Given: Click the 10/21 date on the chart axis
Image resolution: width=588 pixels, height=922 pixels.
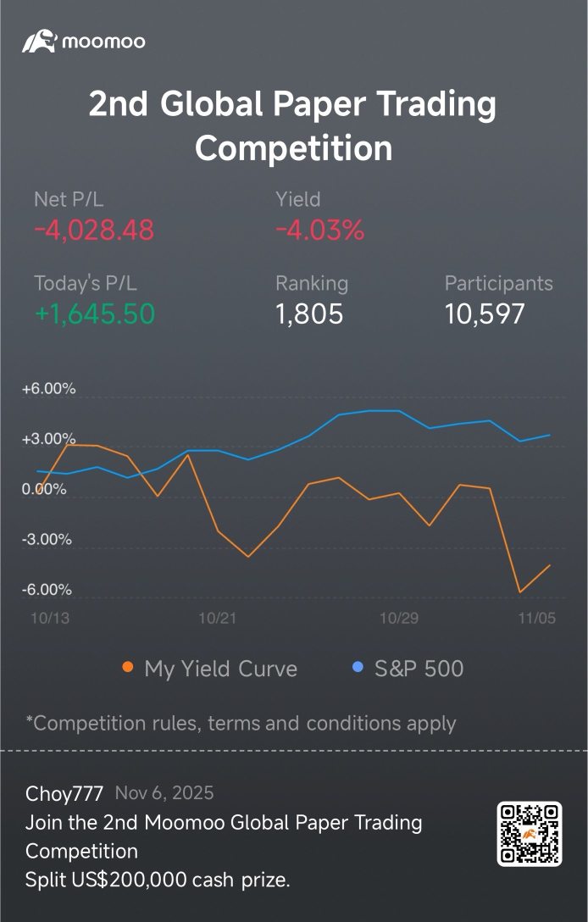Looking at the screenshot, I should 217,619.
